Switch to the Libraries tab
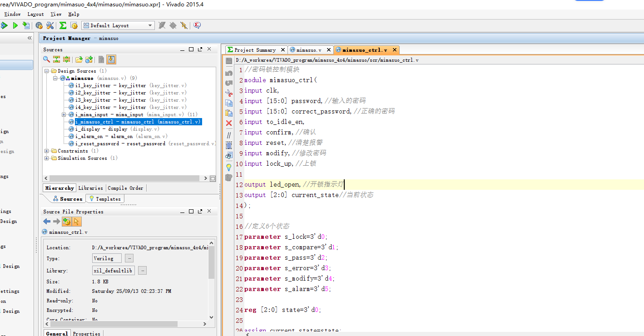This screenshot has height=336, width=644. (x=90, y=188)
